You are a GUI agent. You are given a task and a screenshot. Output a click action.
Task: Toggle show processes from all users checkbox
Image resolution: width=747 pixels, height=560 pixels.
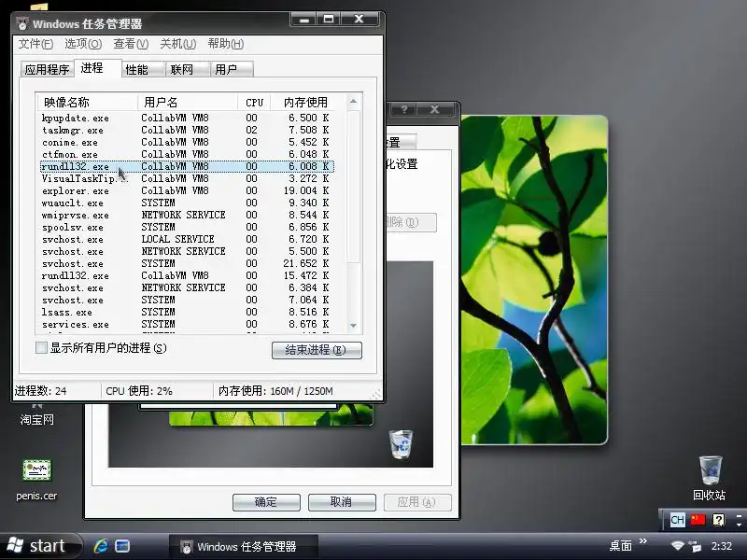41,347
